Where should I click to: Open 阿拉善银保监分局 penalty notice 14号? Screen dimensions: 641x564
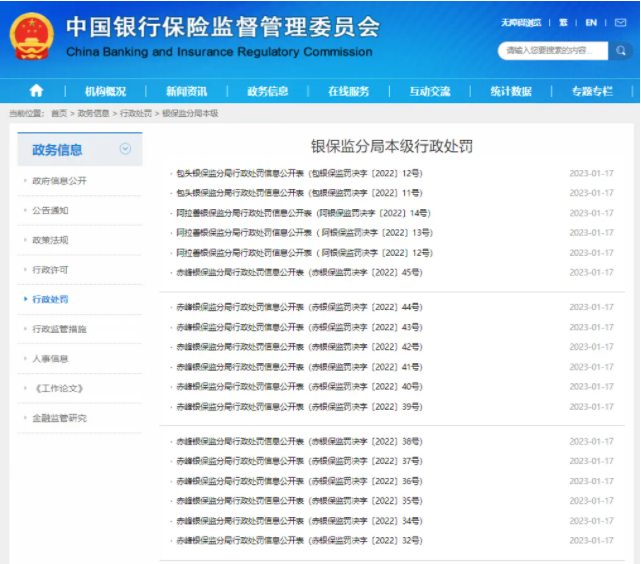(x=304, y=213)
